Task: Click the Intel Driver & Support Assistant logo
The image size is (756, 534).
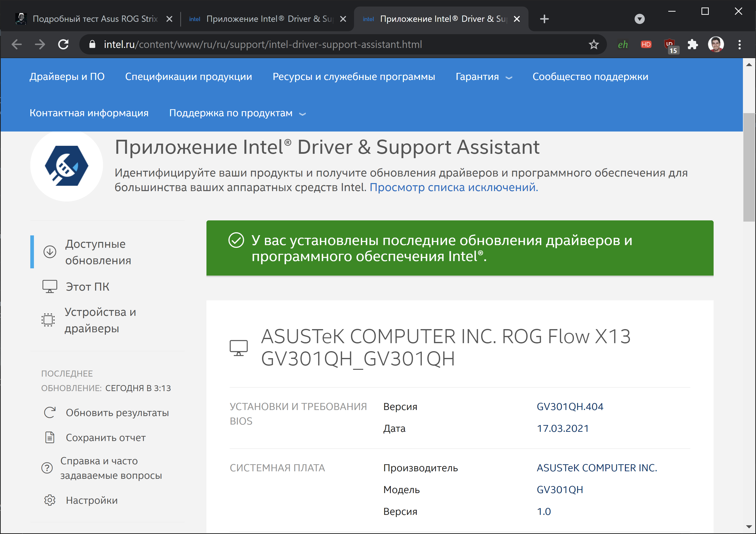Action: click(x=66, y=165)
